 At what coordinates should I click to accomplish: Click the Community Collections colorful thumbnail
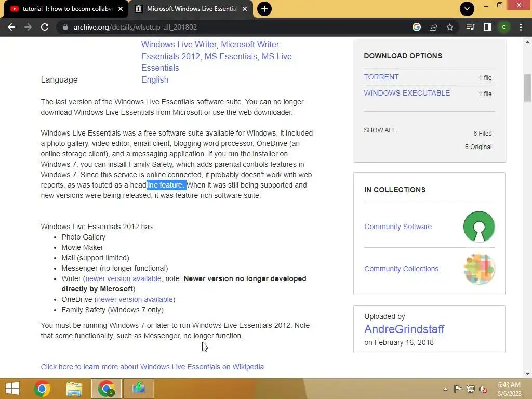coord(478,269)
